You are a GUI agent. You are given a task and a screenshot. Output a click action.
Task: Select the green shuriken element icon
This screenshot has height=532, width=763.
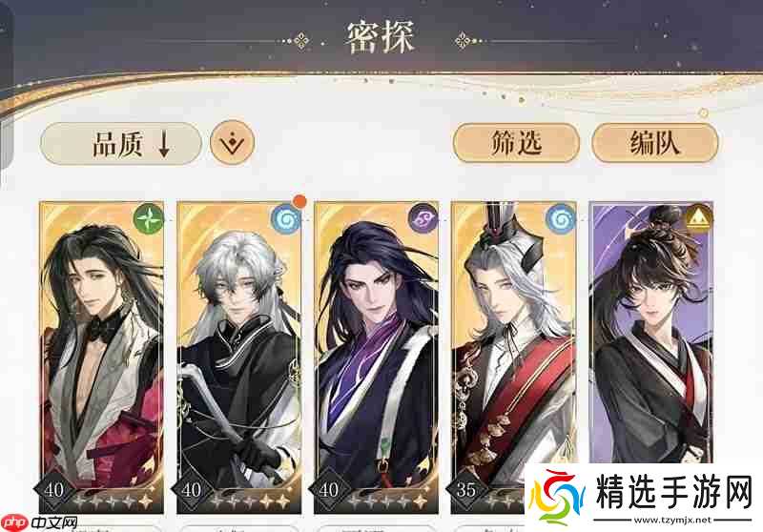point(148,219)
